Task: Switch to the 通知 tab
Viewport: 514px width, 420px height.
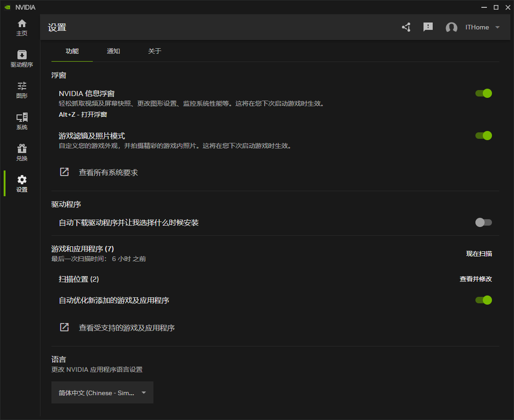Action: (113, 51)
